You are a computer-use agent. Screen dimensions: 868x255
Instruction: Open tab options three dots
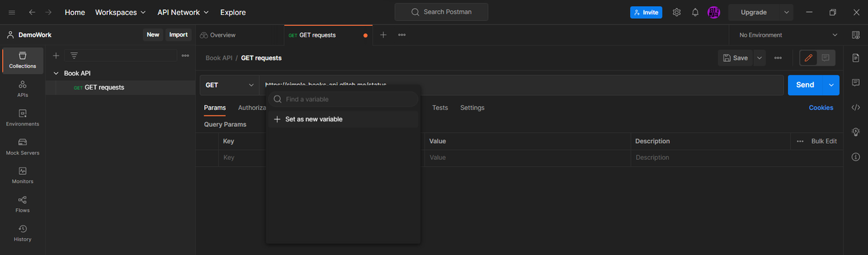click(x=402, y=35)
